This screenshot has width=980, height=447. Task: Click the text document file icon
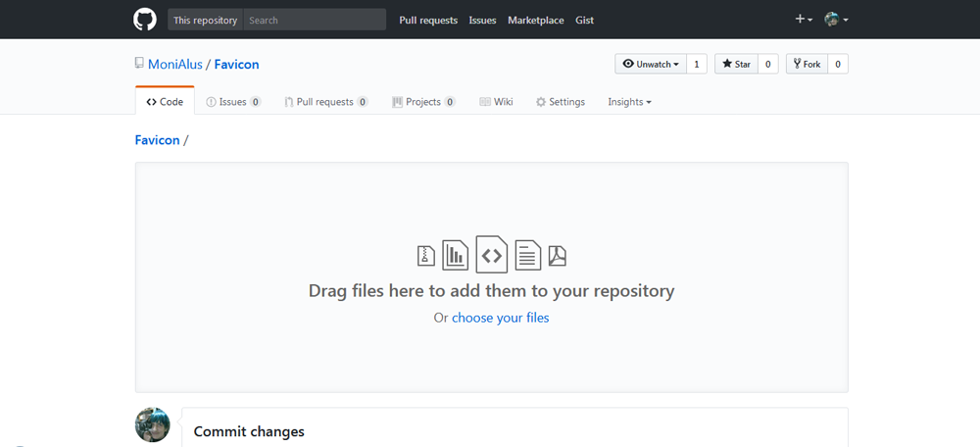click(x=527, y=255)
